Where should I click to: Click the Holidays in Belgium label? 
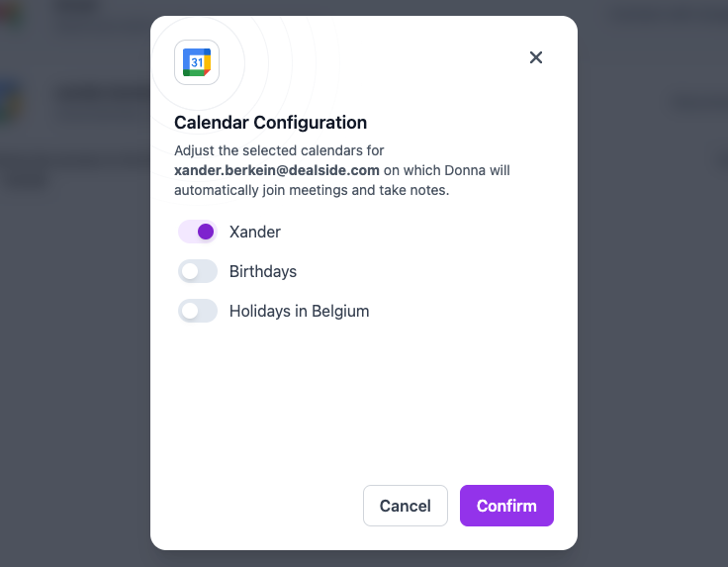pos(299,311)
